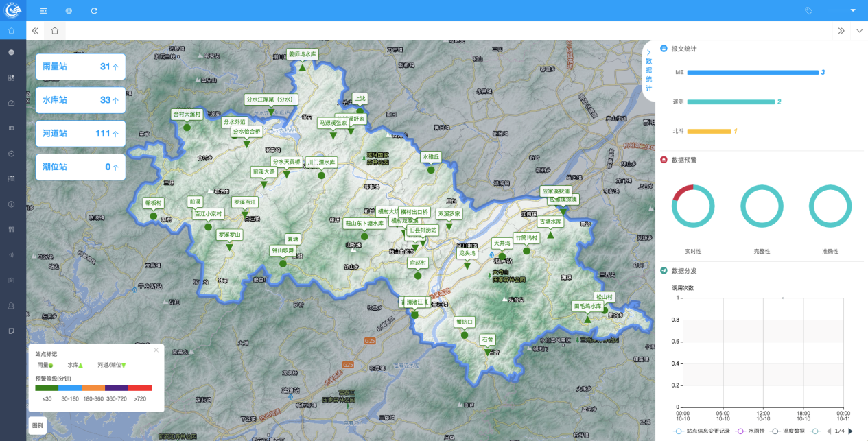Click the tag icon in top bar
This screenshot has width=868, height=441.
(x=808, y=11)
